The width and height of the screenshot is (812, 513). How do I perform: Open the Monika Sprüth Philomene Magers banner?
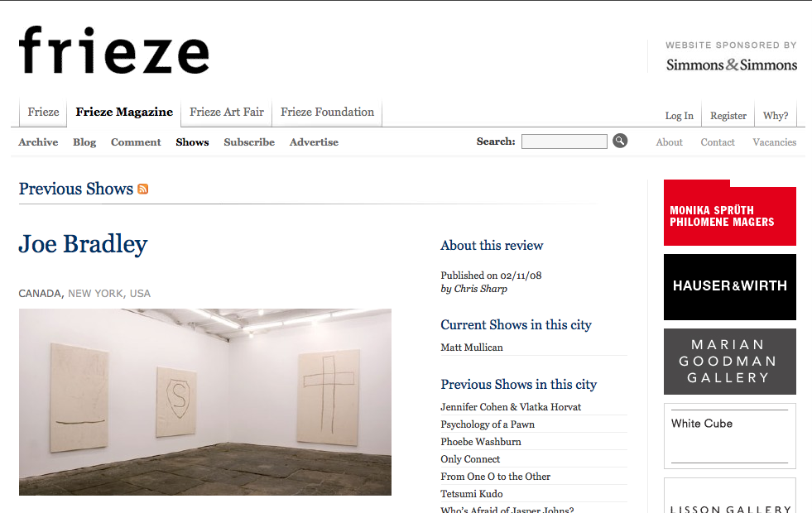tap(730, 213)
